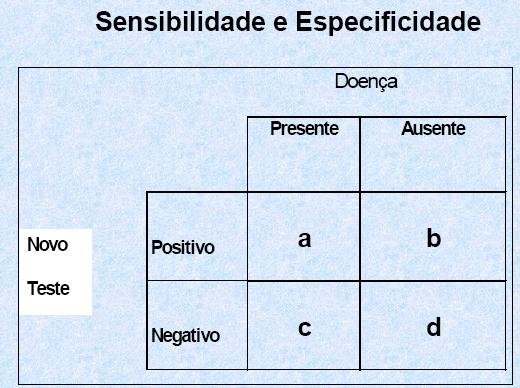The width and height of the screenshot is (520, 388).
Task: Click the title 'Sensibilidade e Especificidade'
Action: [x=288, y=22]
